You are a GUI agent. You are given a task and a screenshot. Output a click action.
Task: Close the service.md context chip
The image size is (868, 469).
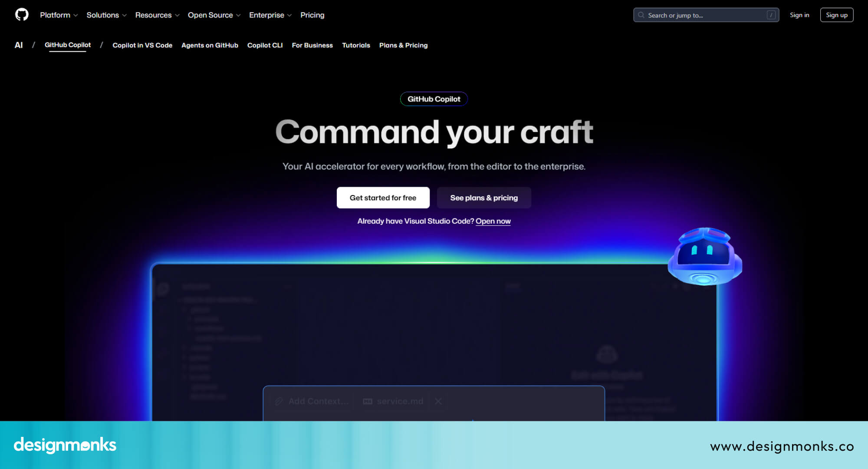(438, 401)
